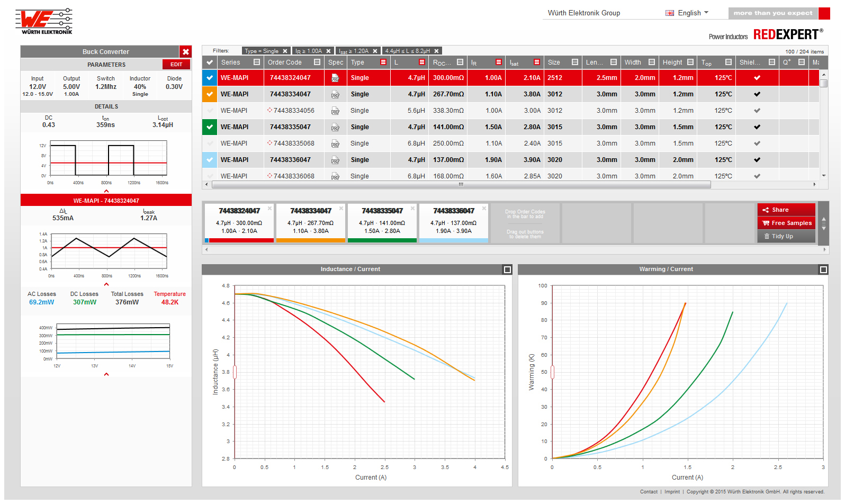Collapse the inductor current chart arrow

(x=106, y=284)
